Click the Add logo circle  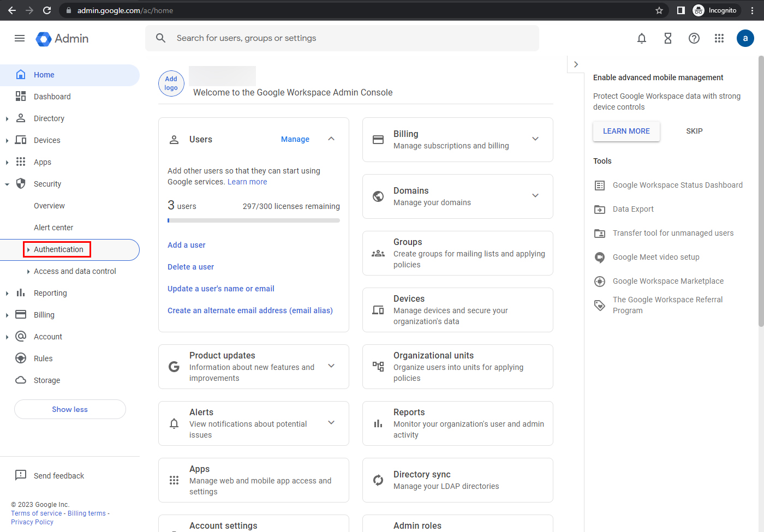[x=171, y=83]
